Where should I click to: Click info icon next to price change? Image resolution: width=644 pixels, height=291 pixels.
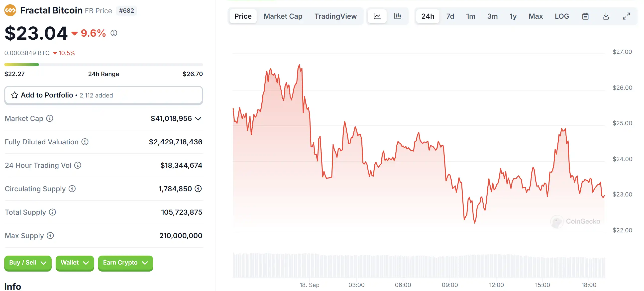tap(114, 33)
